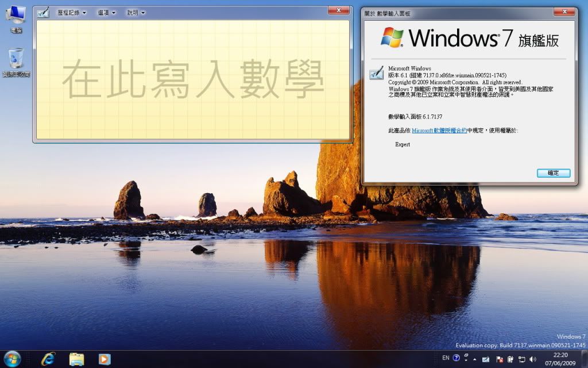This screenshot has height=368, width=588.
Task: Open the Start menu orb
Action: pos(12,359)
